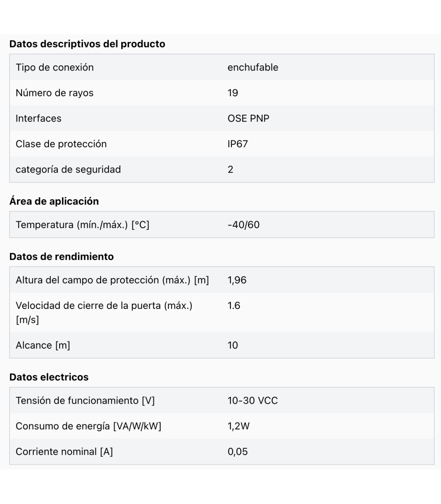
Task: Click the temperature range value -40/60
Action: tap(244, 225)
